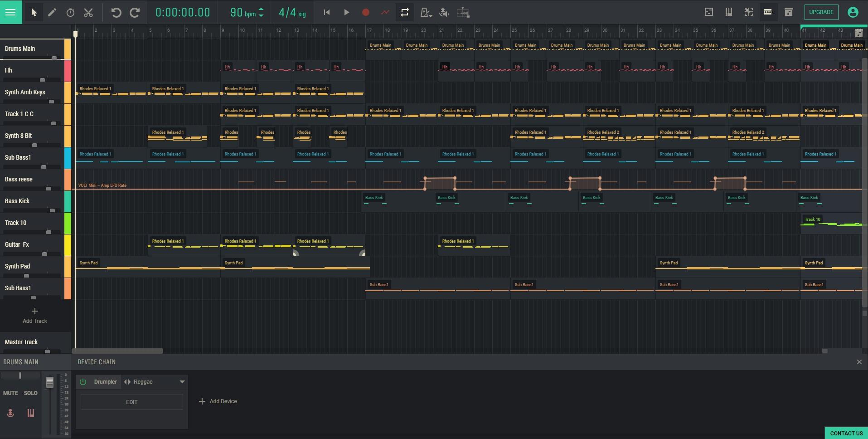Toggle loop playback mode
The height and width of the screenshot is (439, 868).
pos(405,12)
